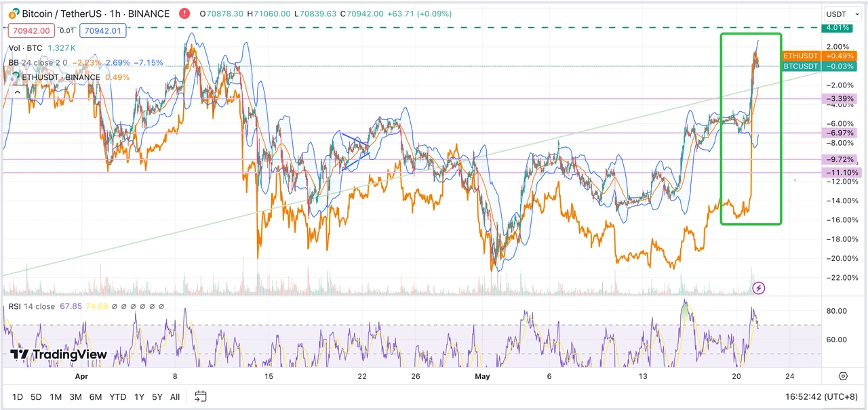Click the Ethereum logo beside ETHUSDT legend

[14, 77]
